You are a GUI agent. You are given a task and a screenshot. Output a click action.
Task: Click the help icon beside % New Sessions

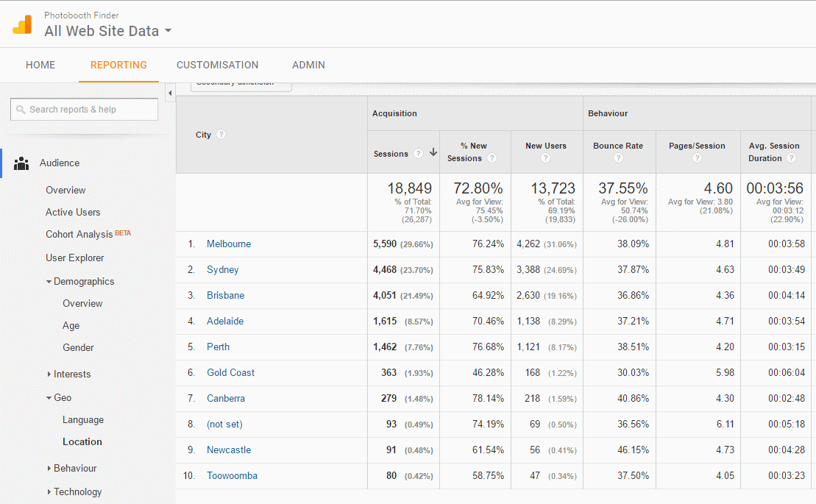click(492, 158)
